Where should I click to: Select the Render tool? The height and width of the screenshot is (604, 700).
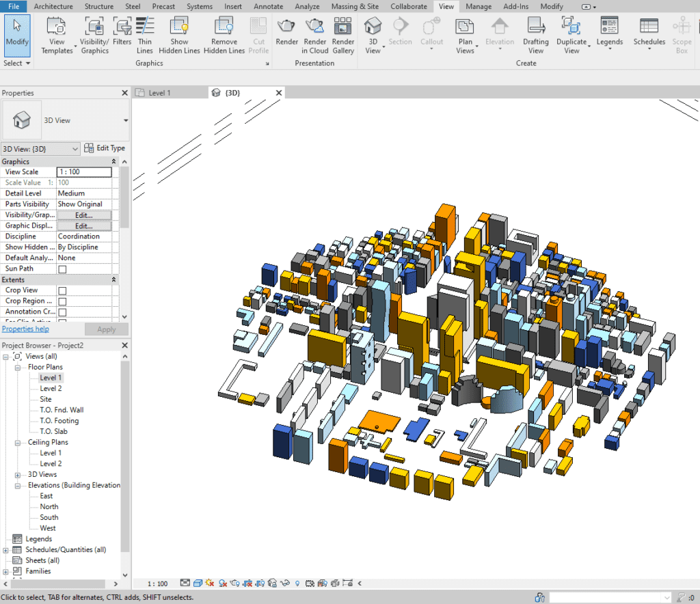286,32
